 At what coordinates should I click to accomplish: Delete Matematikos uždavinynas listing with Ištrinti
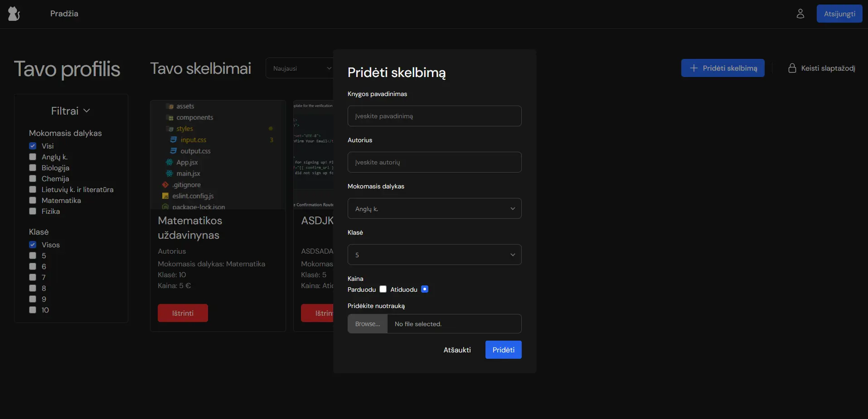[x=183, y=313]
